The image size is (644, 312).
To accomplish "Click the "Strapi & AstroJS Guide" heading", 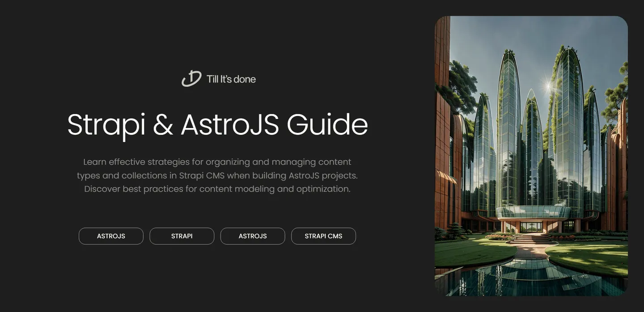I will click(217, 124).
